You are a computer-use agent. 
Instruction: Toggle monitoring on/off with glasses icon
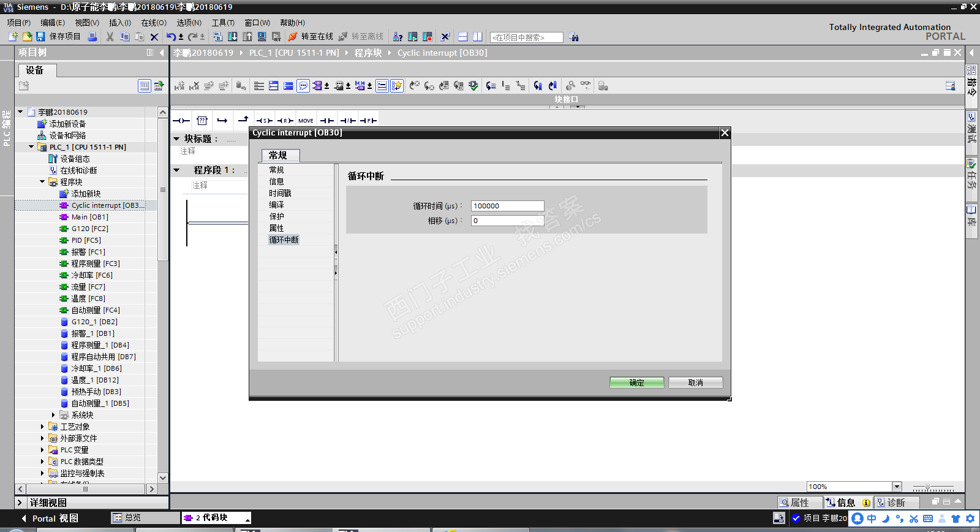586,86
